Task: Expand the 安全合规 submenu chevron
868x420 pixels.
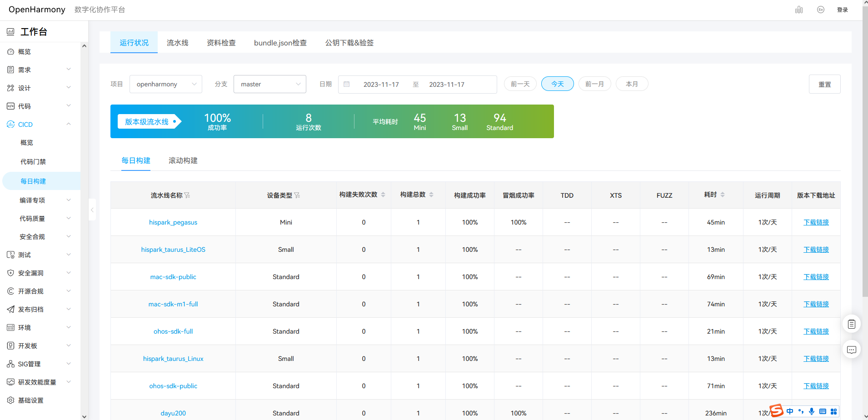Action: [x=69, y=236]
